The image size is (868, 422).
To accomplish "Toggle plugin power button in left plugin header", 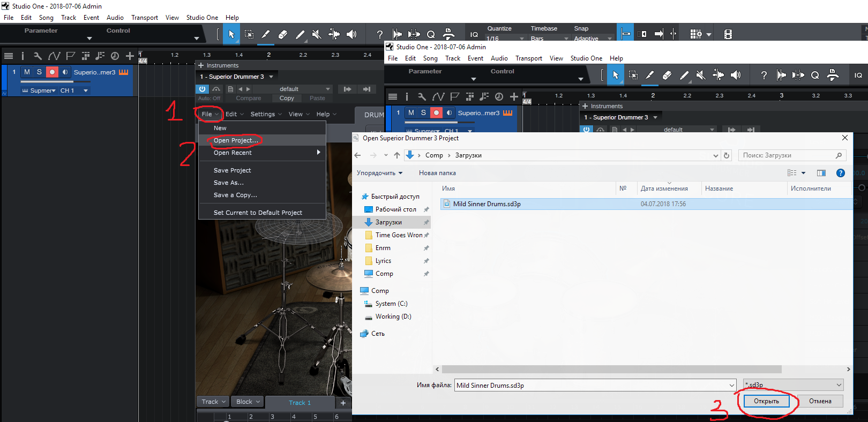I will 202,89.
